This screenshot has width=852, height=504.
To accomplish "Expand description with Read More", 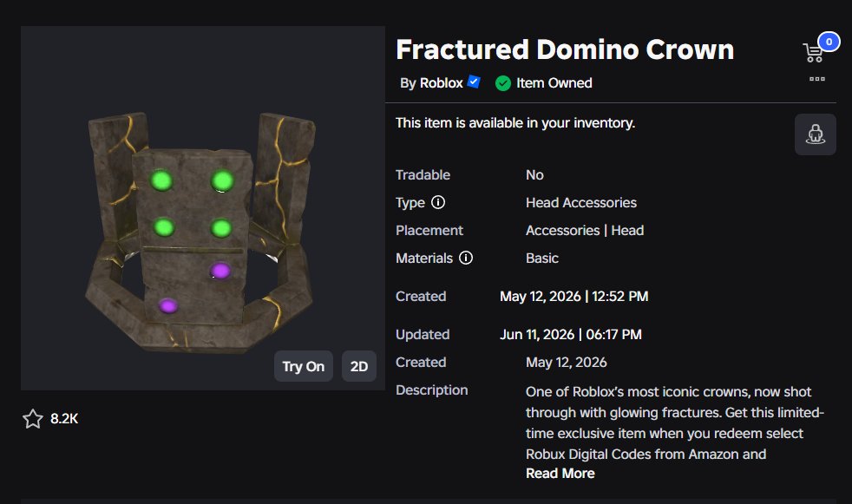I will (x=560, y=474).
